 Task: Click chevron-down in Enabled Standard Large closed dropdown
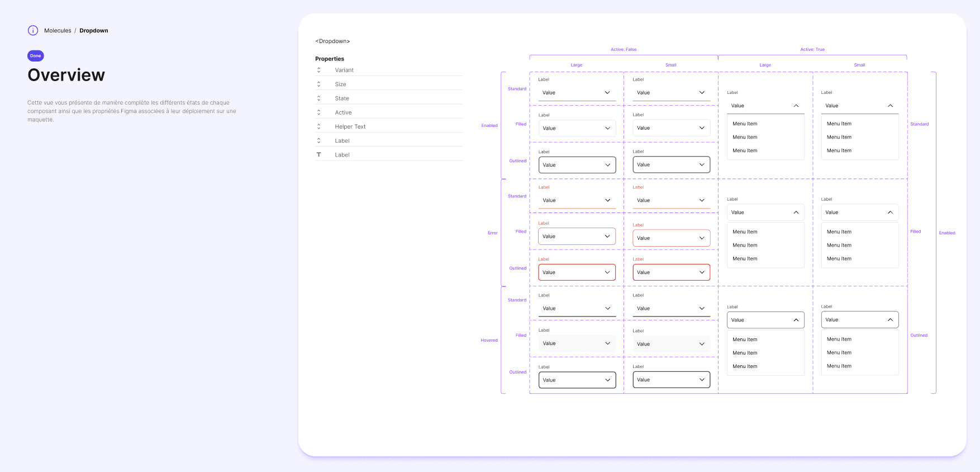[607, 93]
